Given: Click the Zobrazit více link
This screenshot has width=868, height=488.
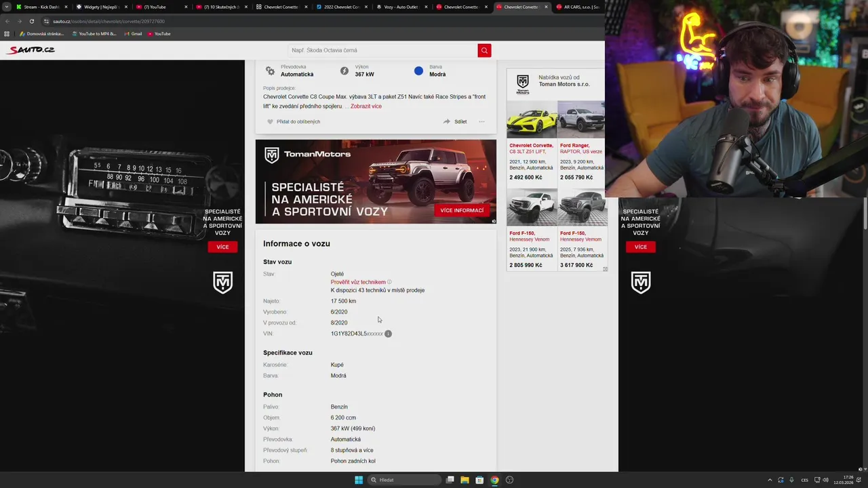Looking at the screenshot, I should pyautogui.click(x=366, y=106).
